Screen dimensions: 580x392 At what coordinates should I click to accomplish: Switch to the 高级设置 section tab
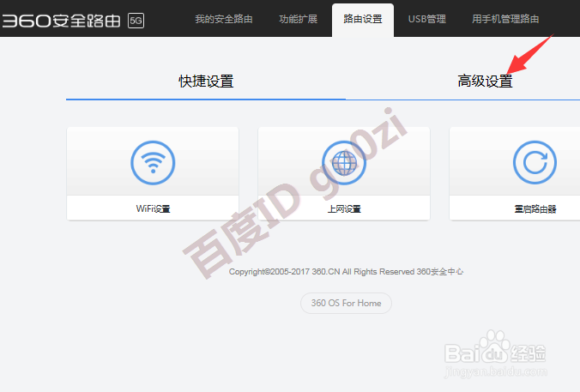485,81
